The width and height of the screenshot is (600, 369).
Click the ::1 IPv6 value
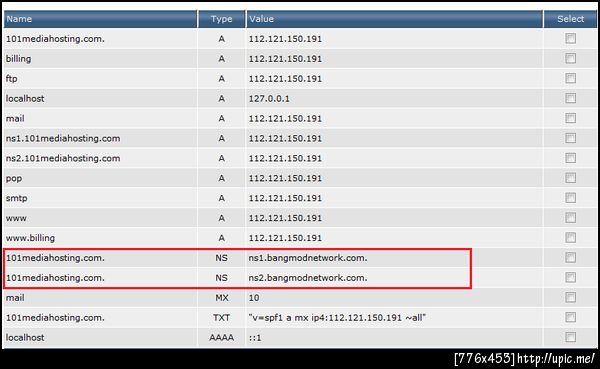coord(255,338)
